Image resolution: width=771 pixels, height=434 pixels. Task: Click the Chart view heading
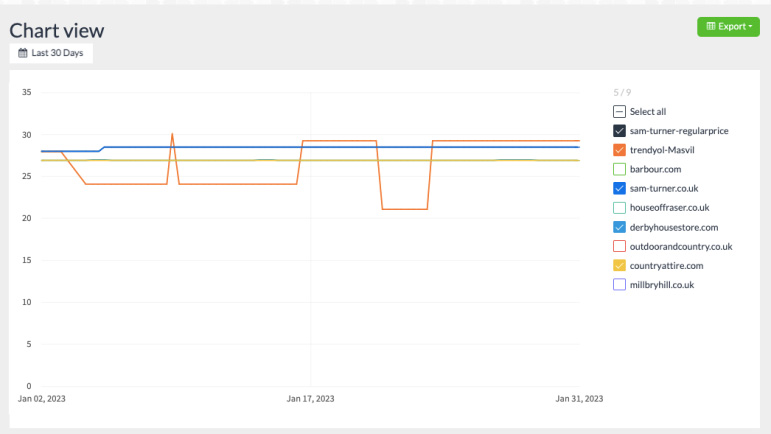coord(57,30)
